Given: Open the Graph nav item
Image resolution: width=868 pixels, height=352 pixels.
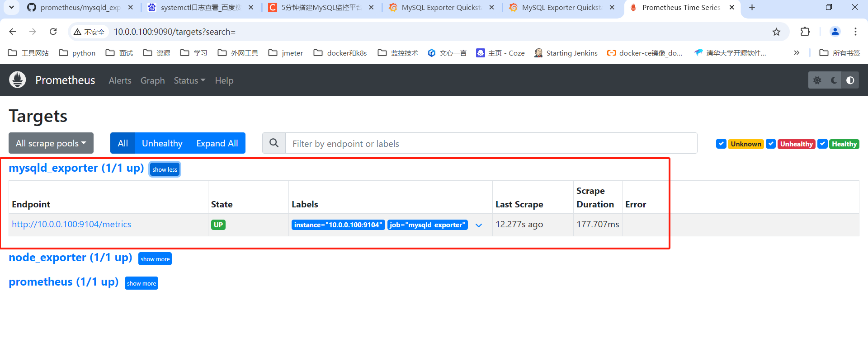Looking at the screenshot, I should [152, 80].
